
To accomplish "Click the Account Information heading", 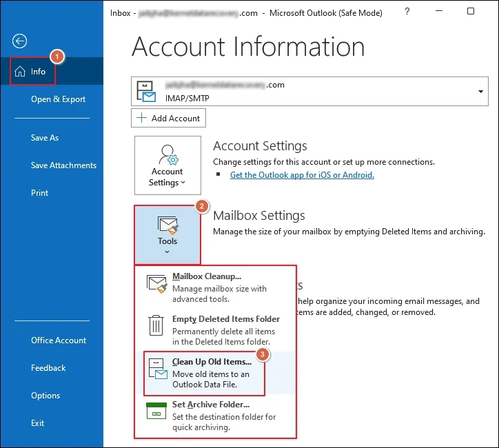I will click(248, 46).
